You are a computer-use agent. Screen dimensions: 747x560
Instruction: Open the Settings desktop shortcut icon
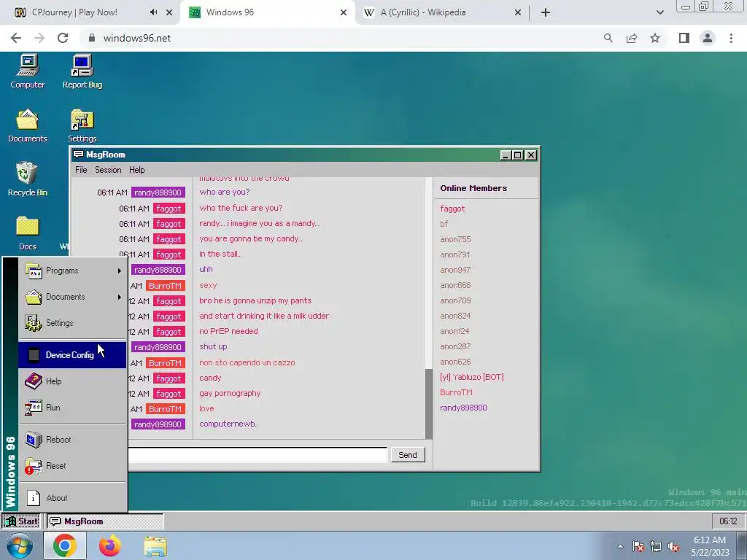[x=82, y=125]
